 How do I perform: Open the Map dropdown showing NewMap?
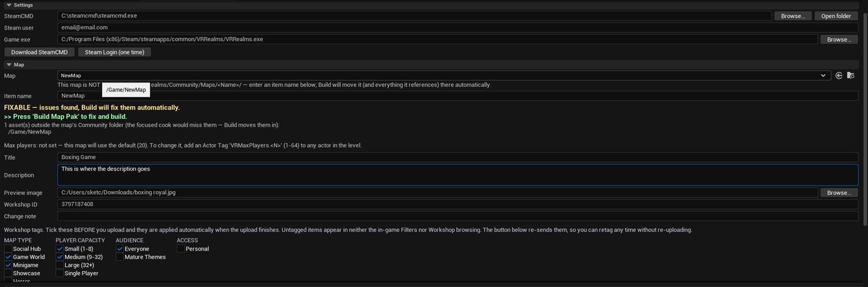point(444,75)
